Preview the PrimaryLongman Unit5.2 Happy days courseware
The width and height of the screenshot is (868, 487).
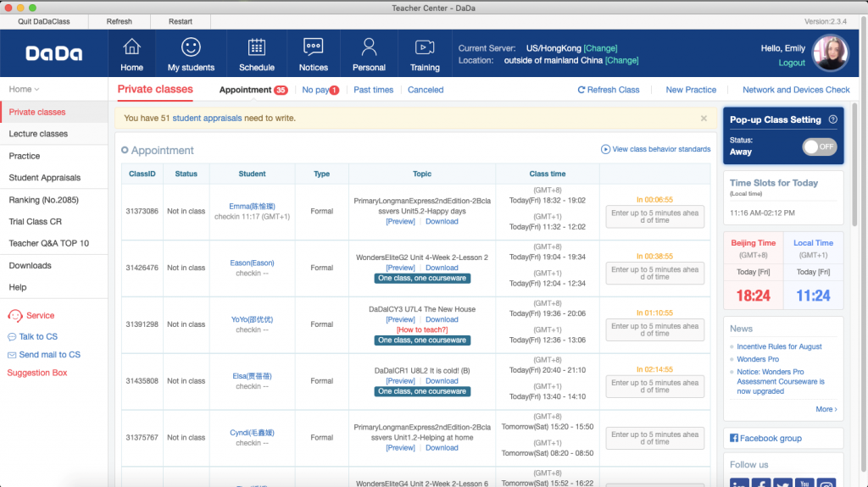pyautogui.click(x=400, y=221)
